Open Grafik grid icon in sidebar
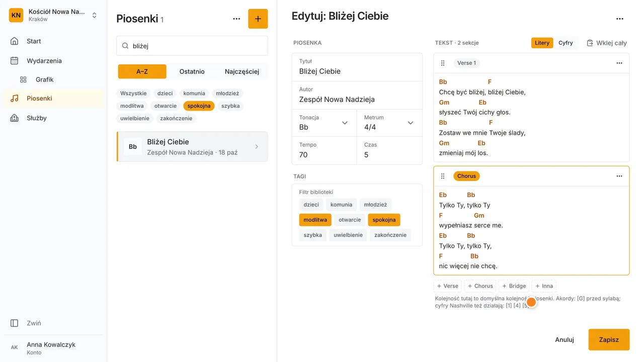Screen dimensions: 644x362 click(23, 79)
